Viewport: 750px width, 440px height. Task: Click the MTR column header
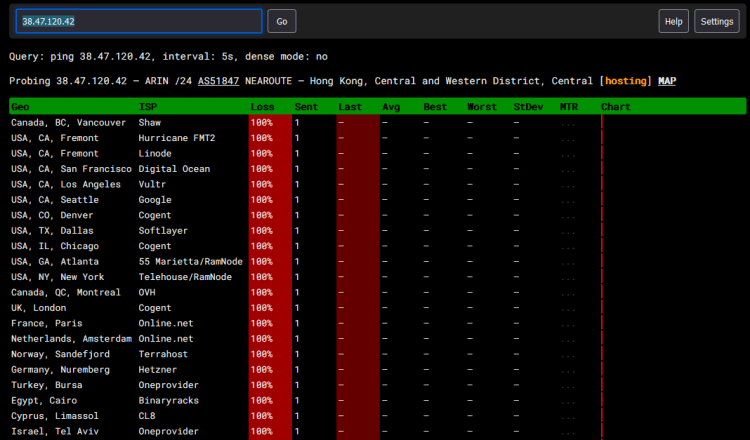click(569, 107)
